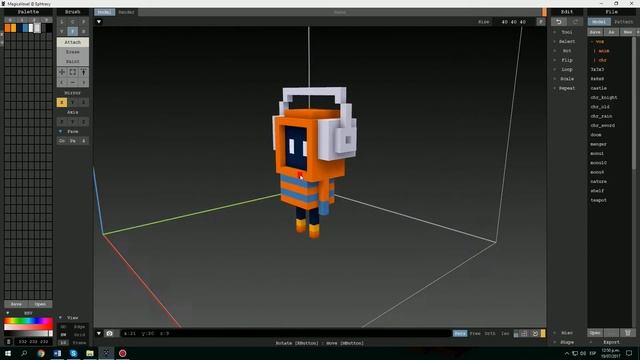Click the New button in File panel
640x360 pixels.
point(628,32)
